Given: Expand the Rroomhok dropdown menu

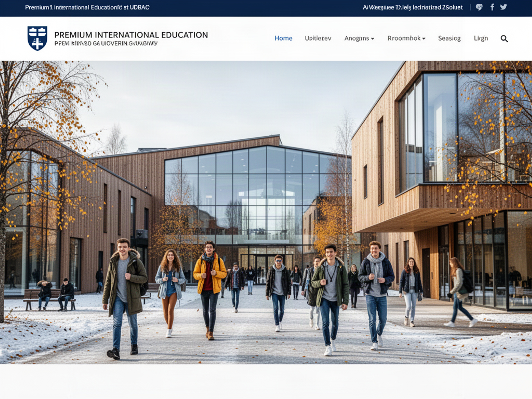Looking at the screenshot, I should (406, 38).
